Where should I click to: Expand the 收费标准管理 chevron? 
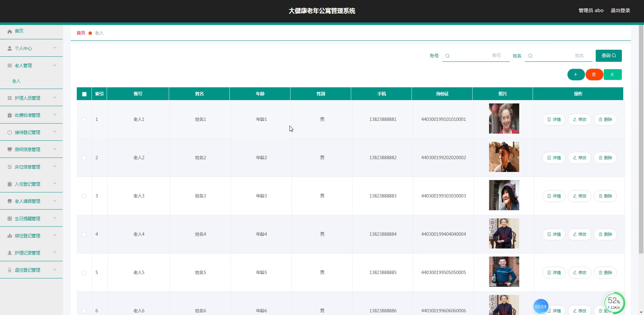(55, 115)
